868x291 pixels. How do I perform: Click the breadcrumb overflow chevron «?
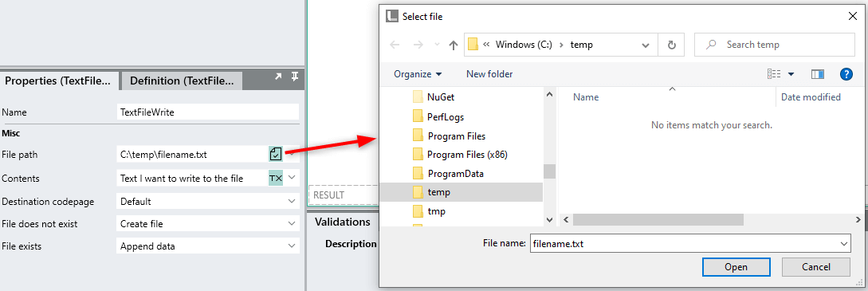(486, 45)
